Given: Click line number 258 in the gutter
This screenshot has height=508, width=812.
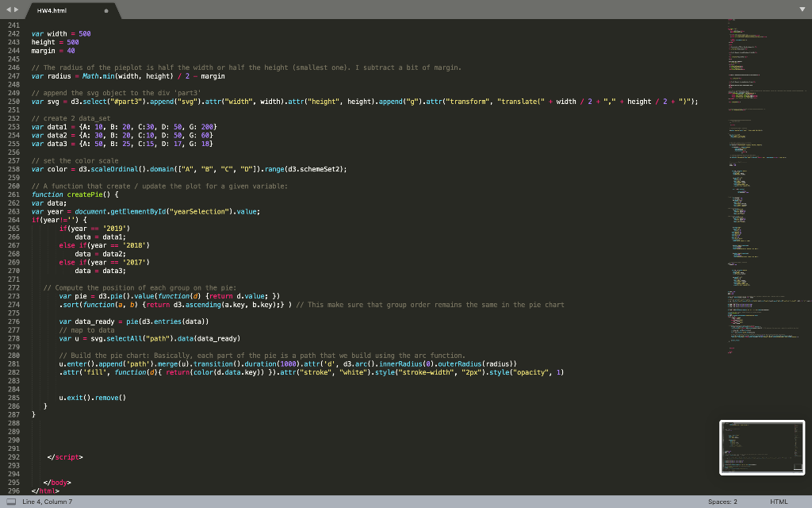Looking at the screenshot, I should point(13,169).
